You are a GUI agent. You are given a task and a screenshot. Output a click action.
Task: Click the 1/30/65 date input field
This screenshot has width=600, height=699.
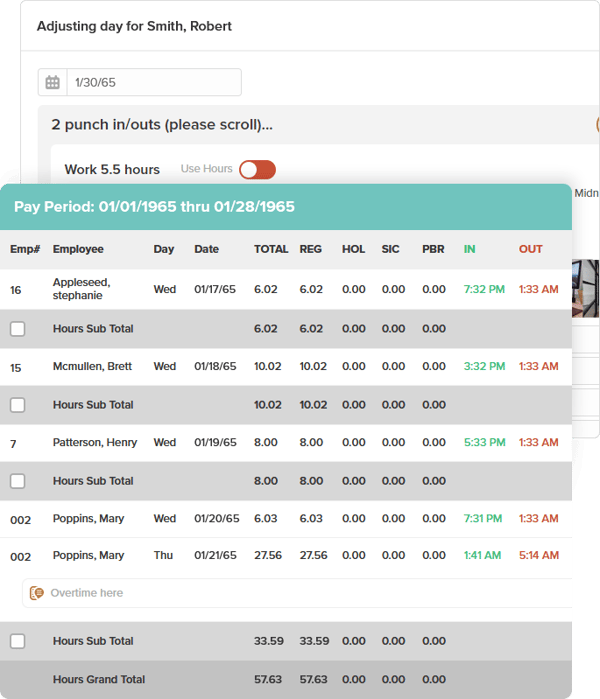(x=154, y=82)
